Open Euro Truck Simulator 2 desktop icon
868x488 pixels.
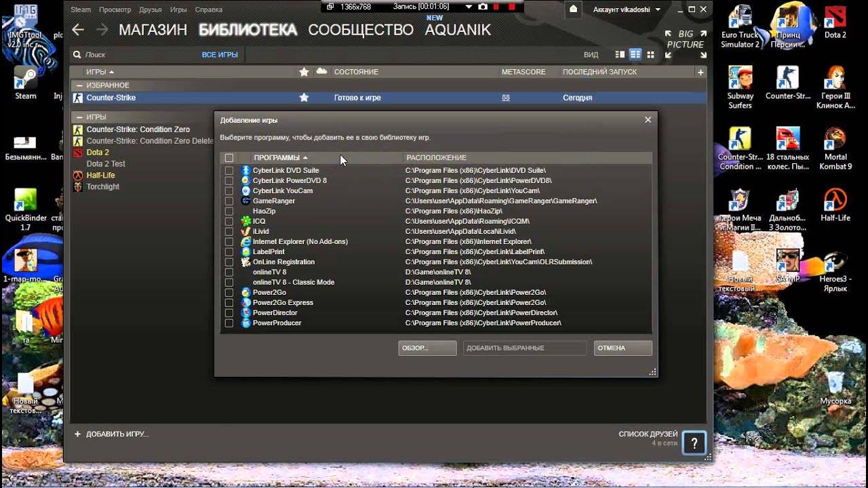740,28
